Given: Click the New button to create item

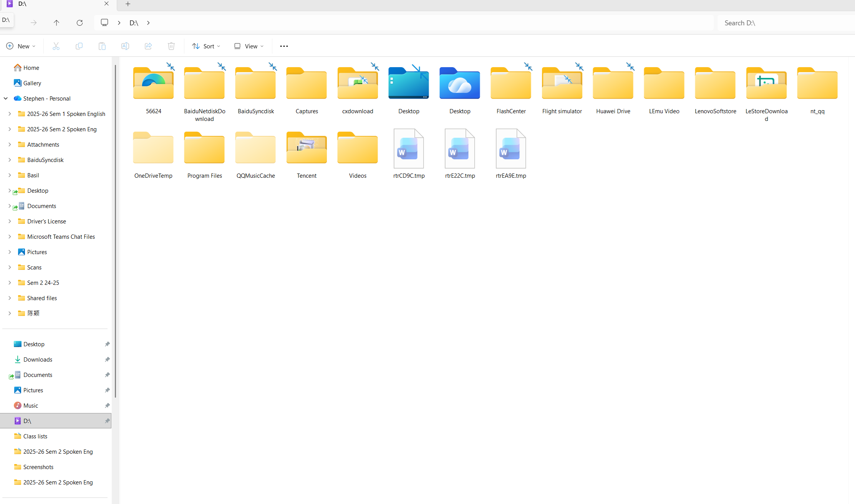Looking at the screenshot, I should pyautogui.click(x=21, y=46).
